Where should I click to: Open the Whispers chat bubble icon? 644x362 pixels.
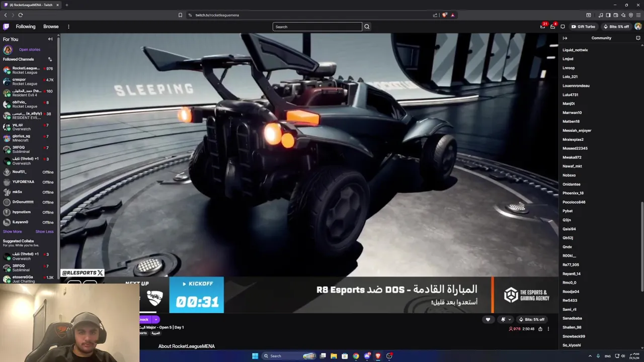[x=562, y=27]
